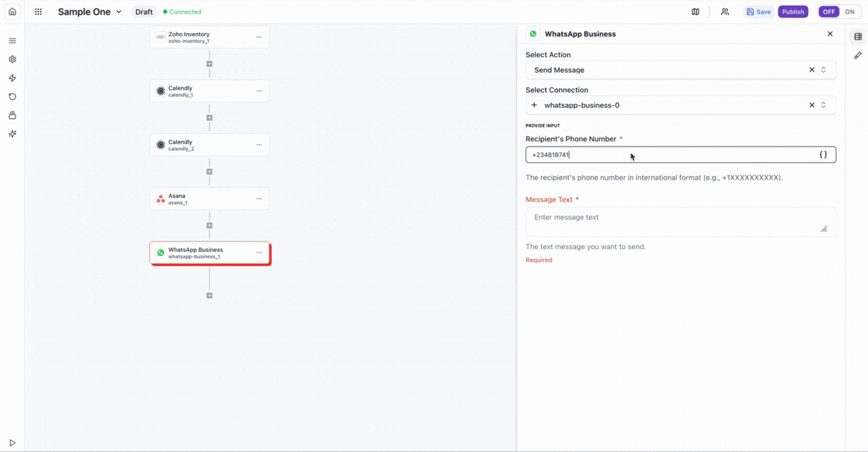Open the lightning bolt triggers icon
868x452 pixels.
[x=12, y=78]
